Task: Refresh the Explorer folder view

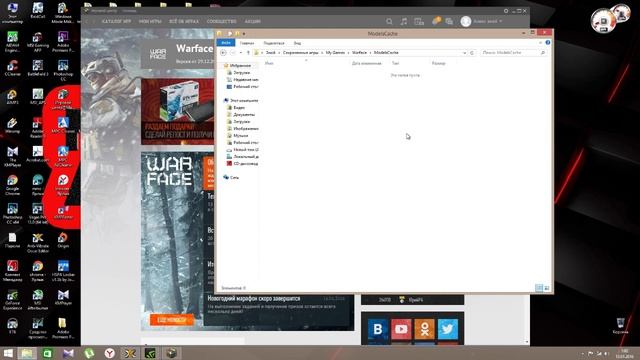Action: click(x=472, y=53)
